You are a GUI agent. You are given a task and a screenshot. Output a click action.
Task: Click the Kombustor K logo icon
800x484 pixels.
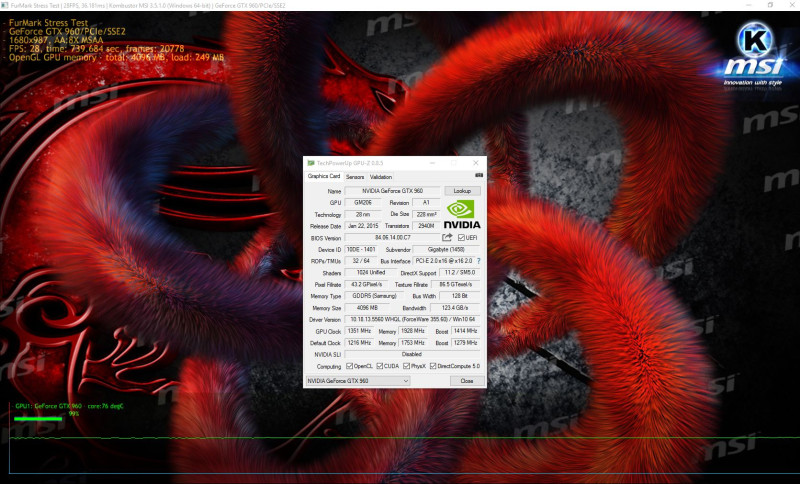tap(754, 41)
